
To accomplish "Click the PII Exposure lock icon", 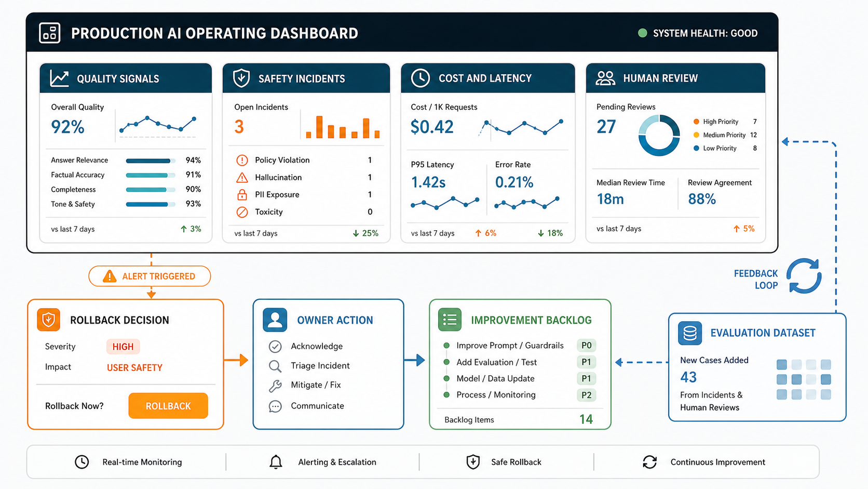I will click(x=242, y=194).
